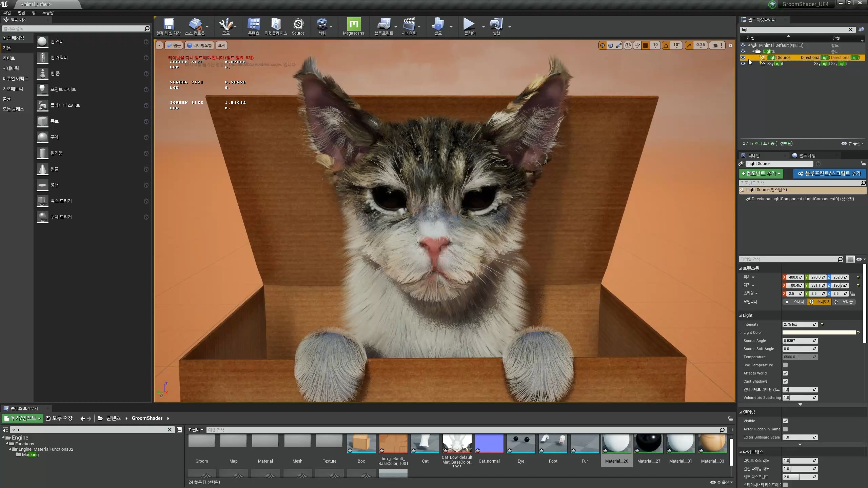Screen dimensions: 868x488
Task: Click the green Add Component button
Action: click(x=761, y=174)
